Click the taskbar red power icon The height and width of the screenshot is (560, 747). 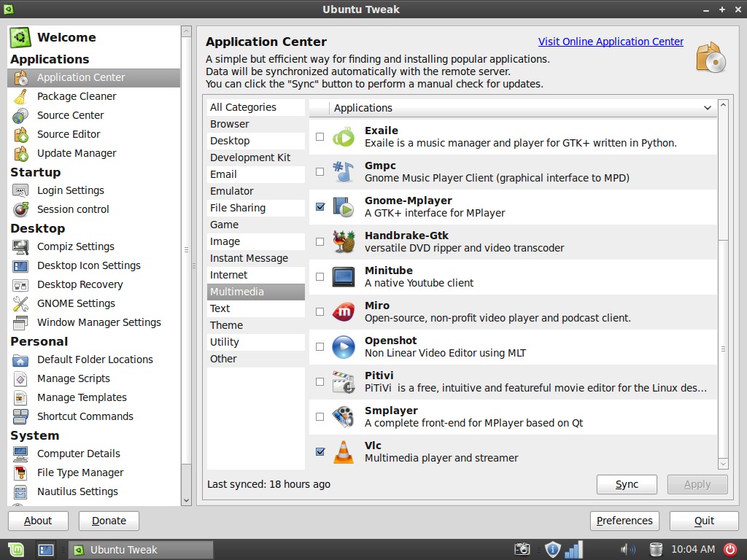coord(730,550)
